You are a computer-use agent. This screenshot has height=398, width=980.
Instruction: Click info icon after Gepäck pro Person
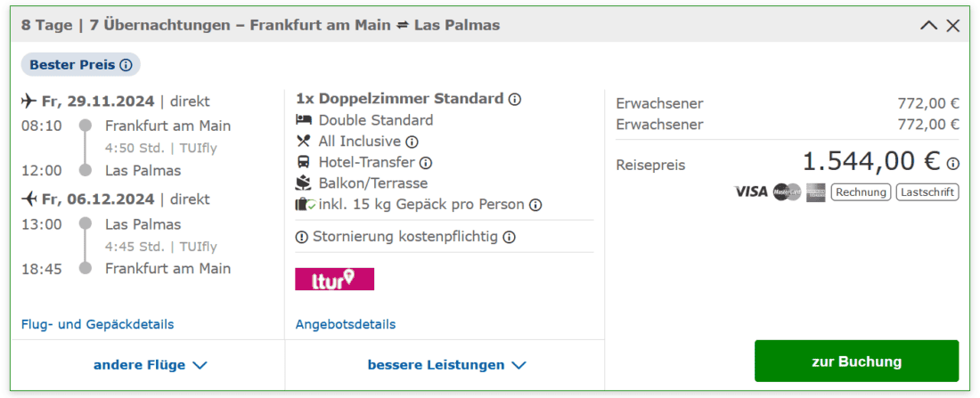(x=535, y=205)
